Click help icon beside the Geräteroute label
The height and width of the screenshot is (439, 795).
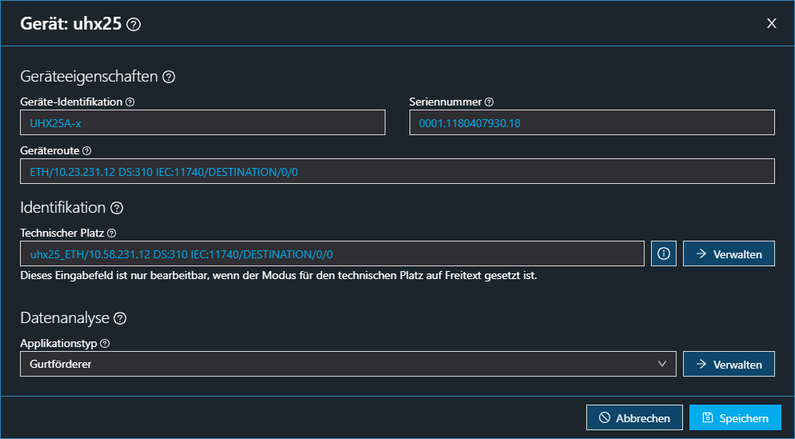point(87,151)
